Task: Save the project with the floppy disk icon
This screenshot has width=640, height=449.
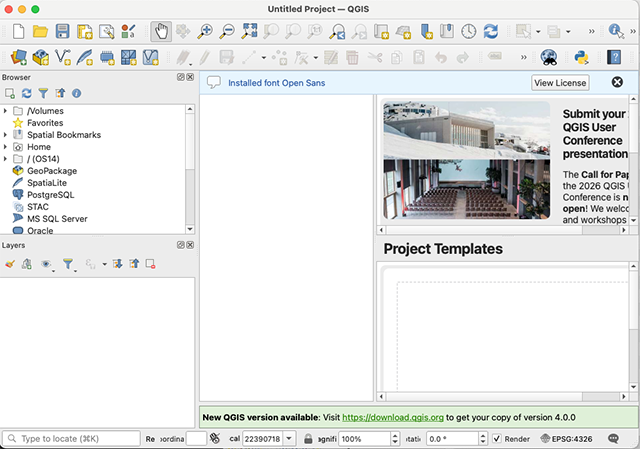Action: 62,31
